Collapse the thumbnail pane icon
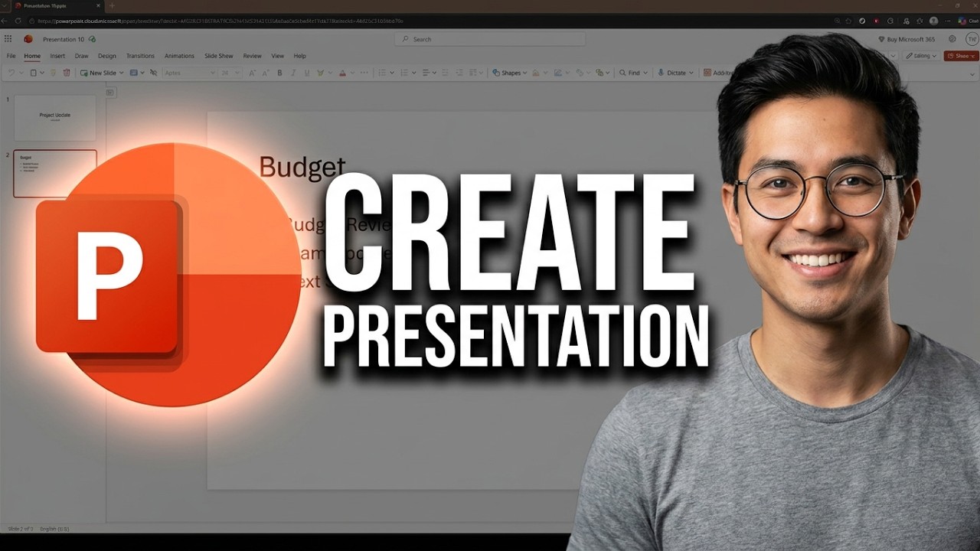This screenshot has height=551, width=980. [110, 93]
